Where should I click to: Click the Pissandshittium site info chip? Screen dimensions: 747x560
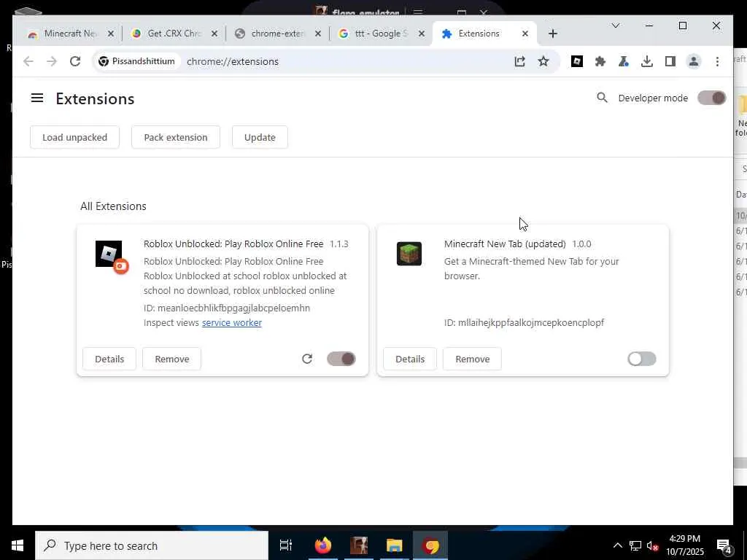pos(137,61)
